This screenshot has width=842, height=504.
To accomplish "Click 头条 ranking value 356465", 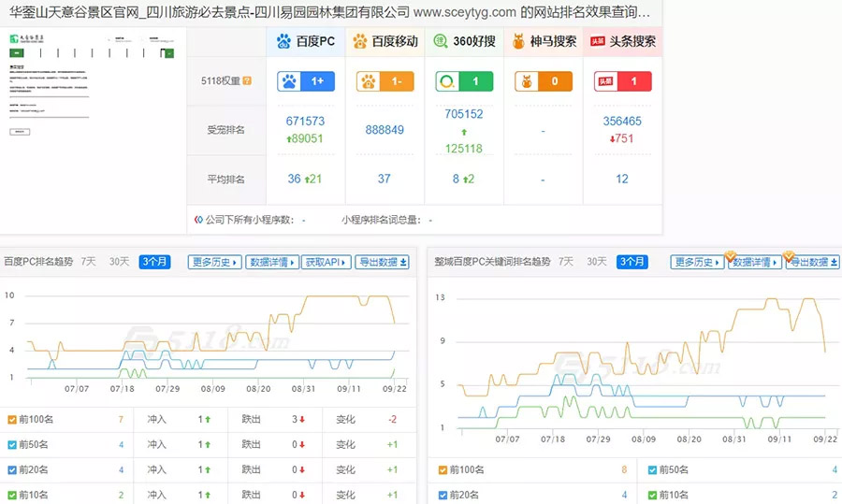I will [x=622, y=121].
